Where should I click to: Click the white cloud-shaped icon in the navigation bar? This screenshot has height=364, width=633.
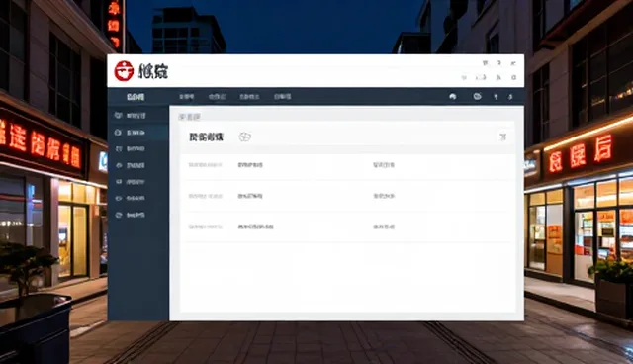(453, 97)
